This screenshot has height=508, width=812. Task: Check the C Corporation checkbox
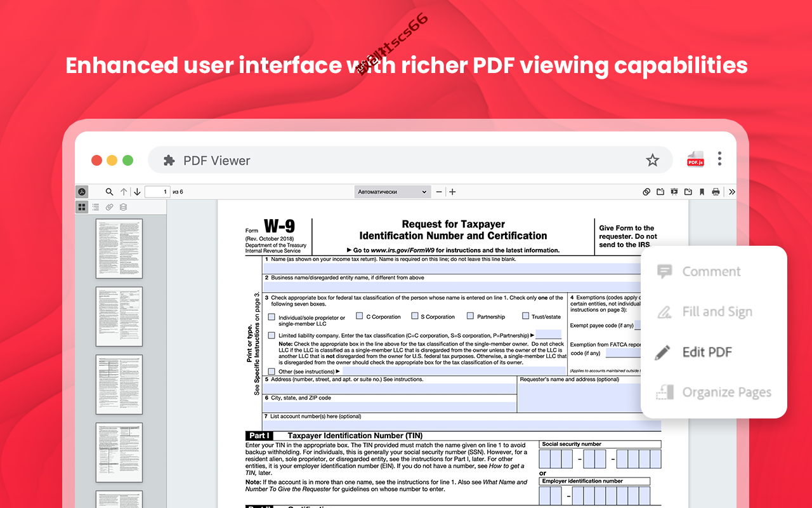pyautogui.click(x=359, y=316)
